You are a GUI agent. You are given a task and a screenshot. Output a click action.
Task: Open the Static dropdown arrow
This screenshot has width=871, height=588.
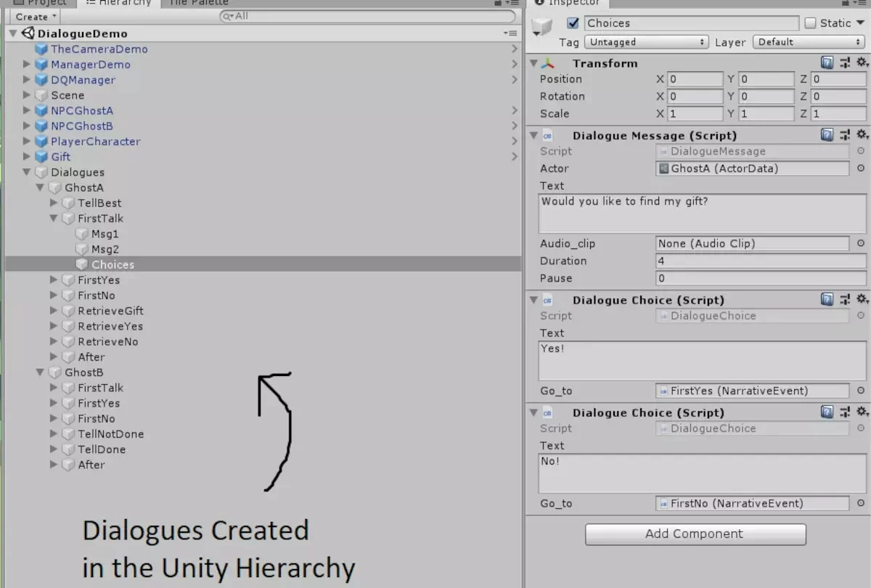click(861, 23)
